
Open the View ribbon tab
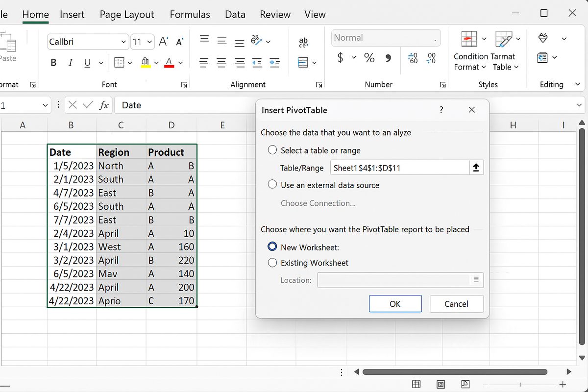tap(315, 14)
